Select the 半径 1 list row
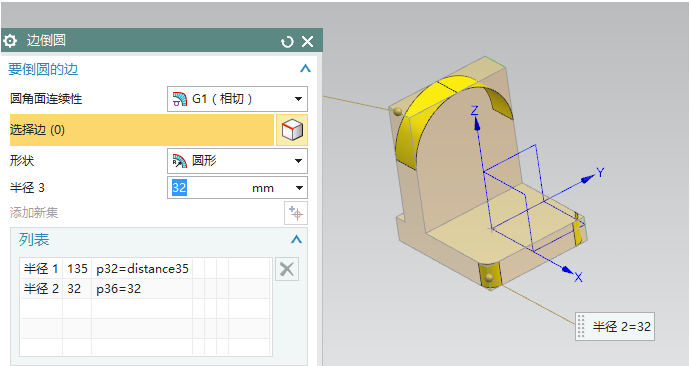Image resolution: width=690 pixels, height=366 pixels. 145,268
